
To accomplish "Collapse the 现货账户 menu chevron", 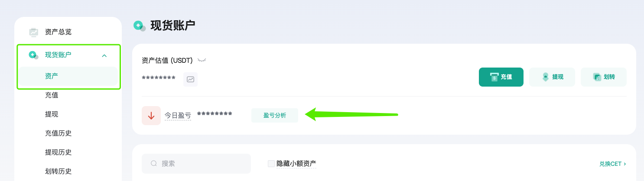I will 104,55.
